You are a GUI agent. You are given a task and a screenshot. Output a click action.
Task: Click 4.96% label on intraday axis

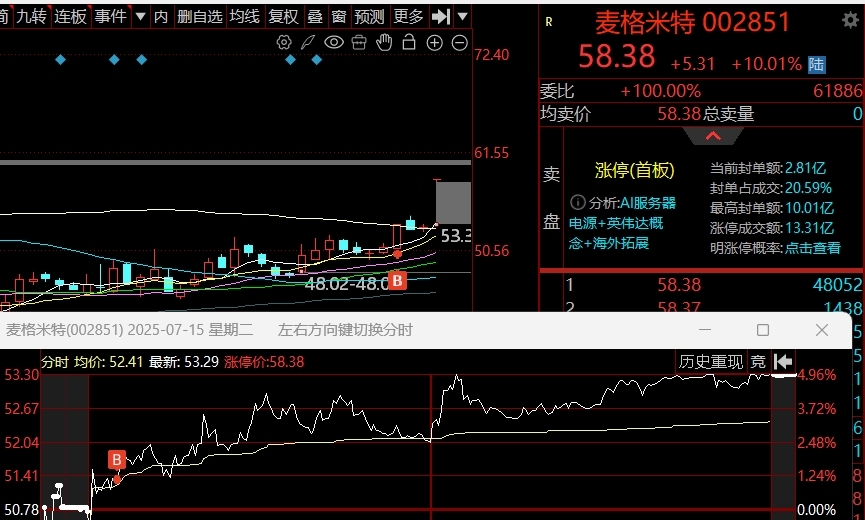(x=816, y=375)
